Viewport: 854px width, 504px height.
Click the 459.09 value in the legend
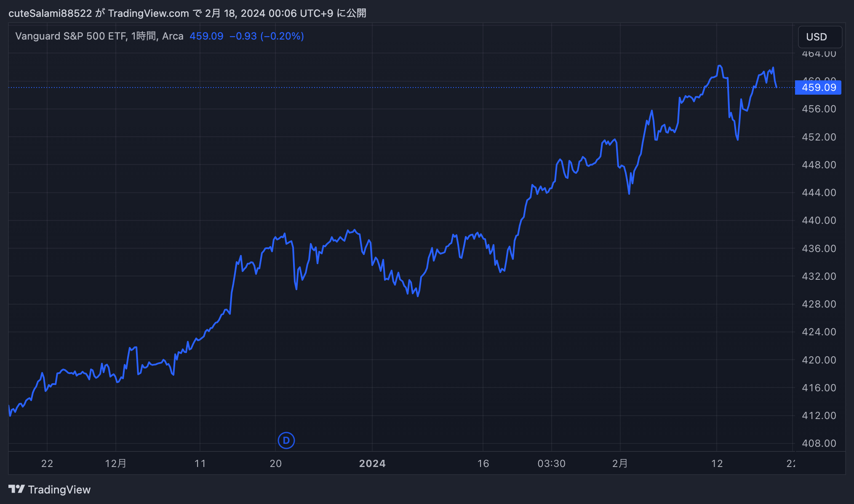[x=206, y=36]
